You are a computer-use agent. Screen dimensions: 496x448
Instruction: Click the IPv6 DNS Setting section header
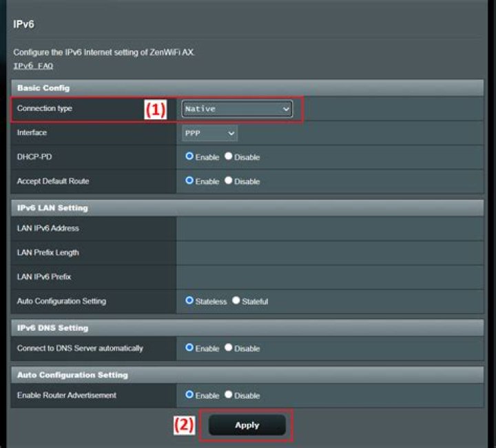click(247, 328)
